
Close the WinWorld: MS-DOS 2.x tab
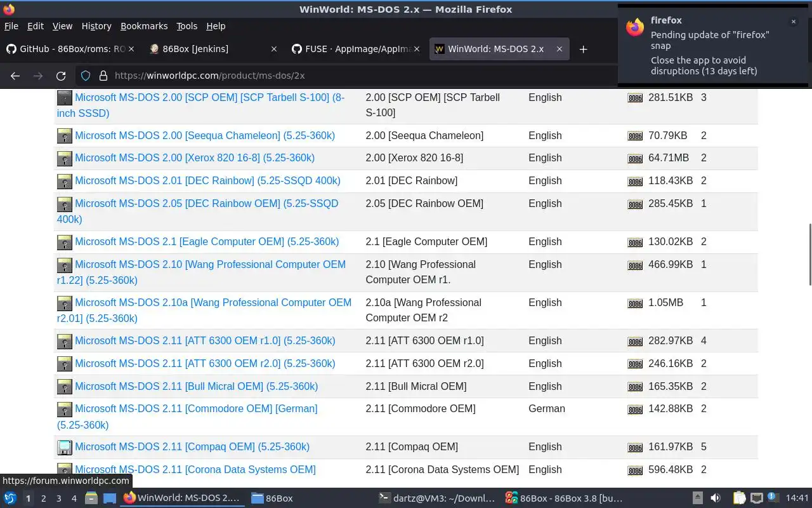click(559, 49)
